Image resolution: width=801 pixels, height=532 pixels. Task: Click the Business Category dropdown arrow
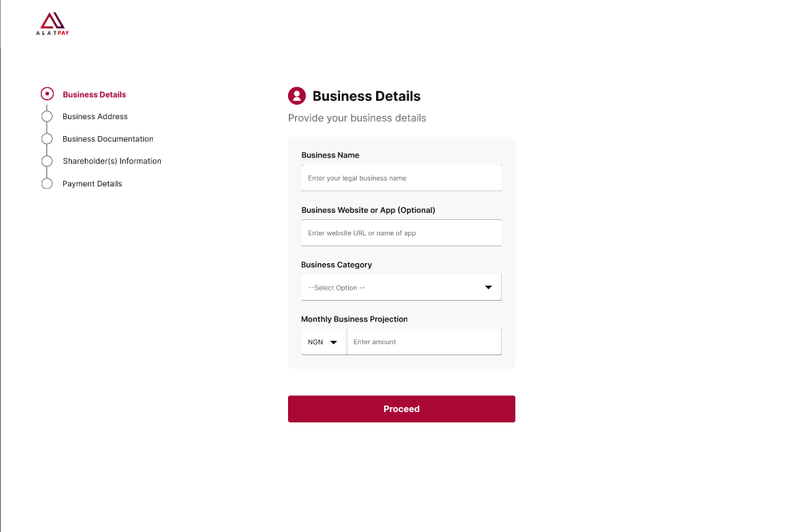coord(488,288)
